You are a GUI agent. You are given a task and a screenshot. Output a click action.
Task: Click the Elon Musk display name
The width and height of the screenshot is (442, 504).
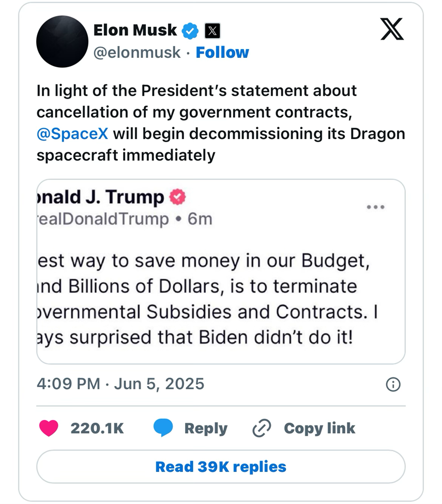(x=135, y=30)
